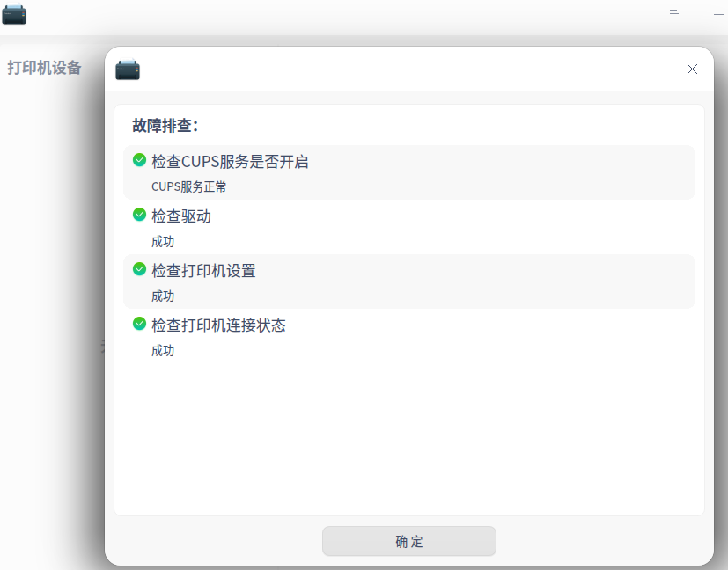Viewport: 728px width, 570px height.
Task: Select the 打印机设备 sidebar label
Action: (45, 67)
